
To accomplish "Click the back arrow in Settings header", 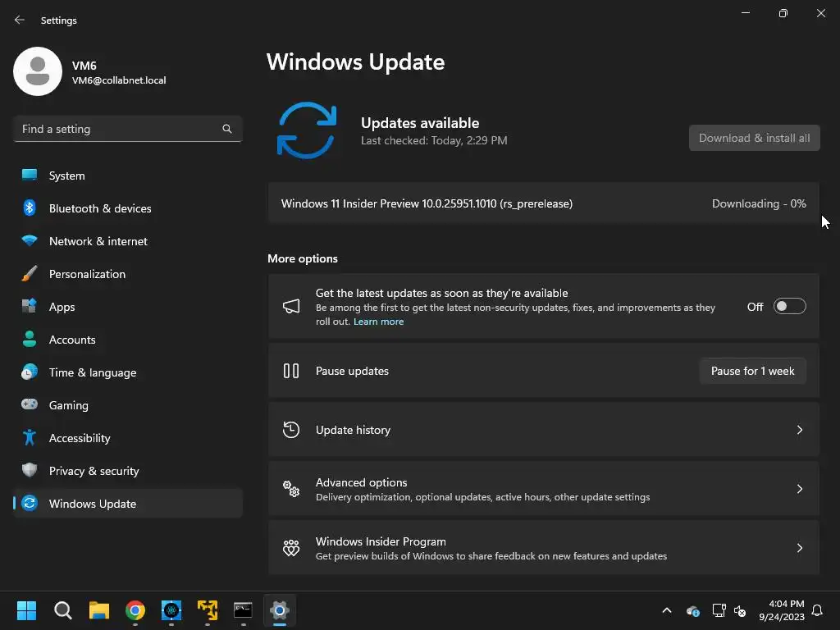I will (20, 20).
